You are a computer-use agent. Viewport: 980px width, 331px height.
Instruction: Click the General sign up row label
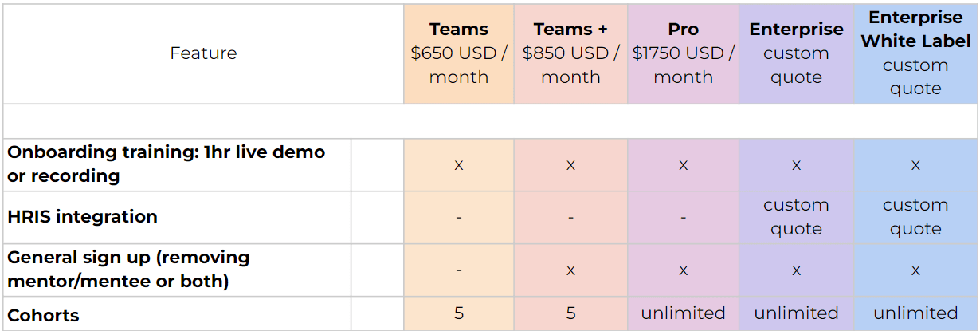tap(128, 270)
